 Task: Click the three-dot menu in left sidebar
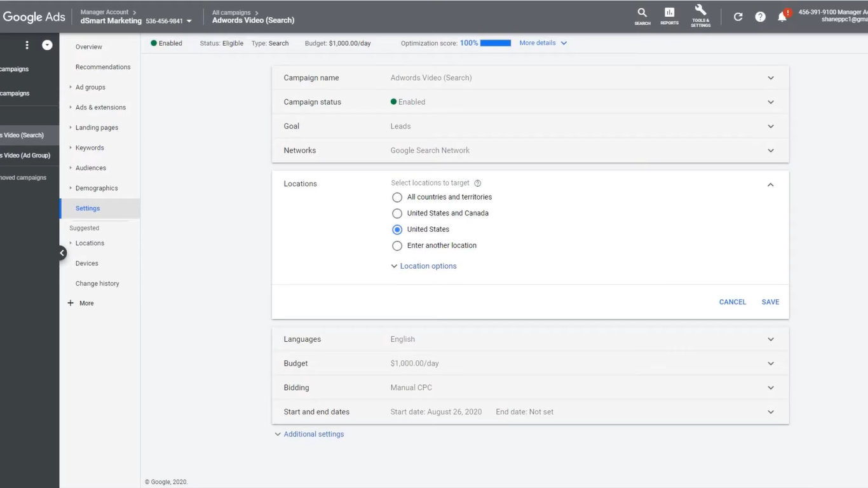tap(27, 45)
